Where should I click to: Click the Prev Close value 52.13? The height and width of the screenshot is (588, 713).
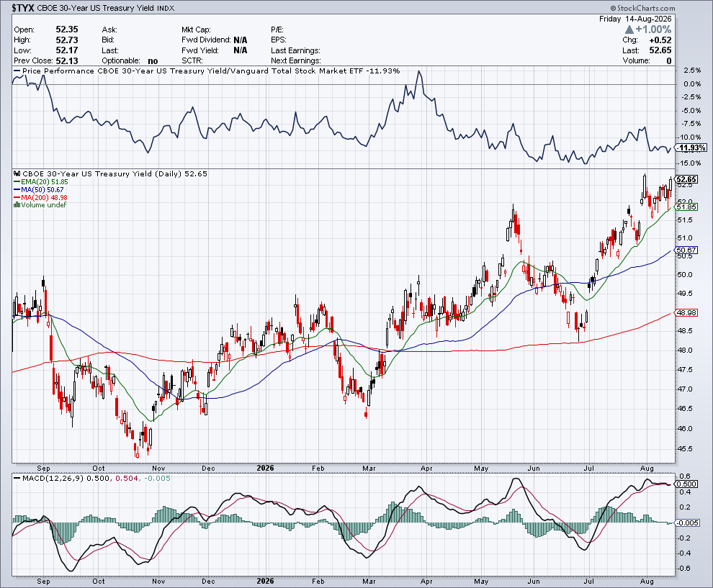67,61
